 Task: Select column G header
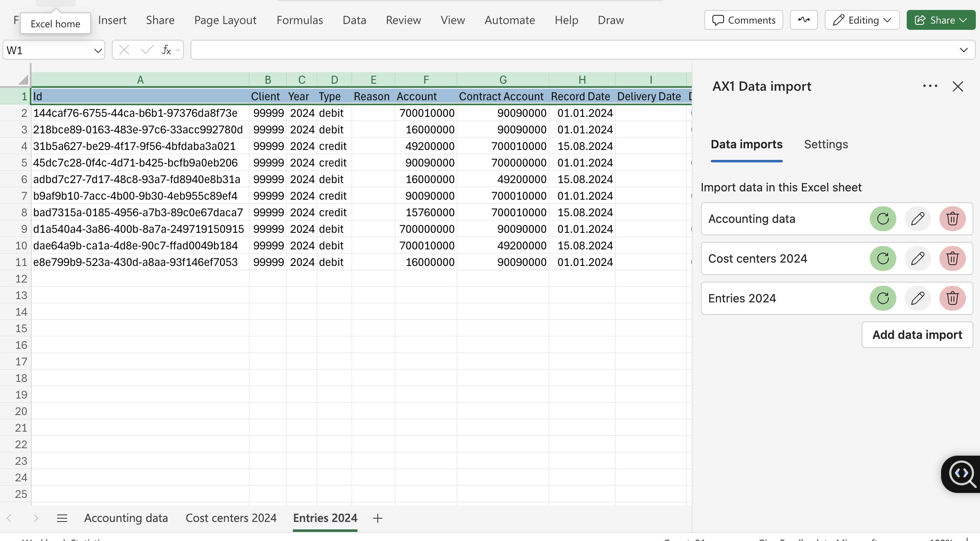[x=503, y=80]
